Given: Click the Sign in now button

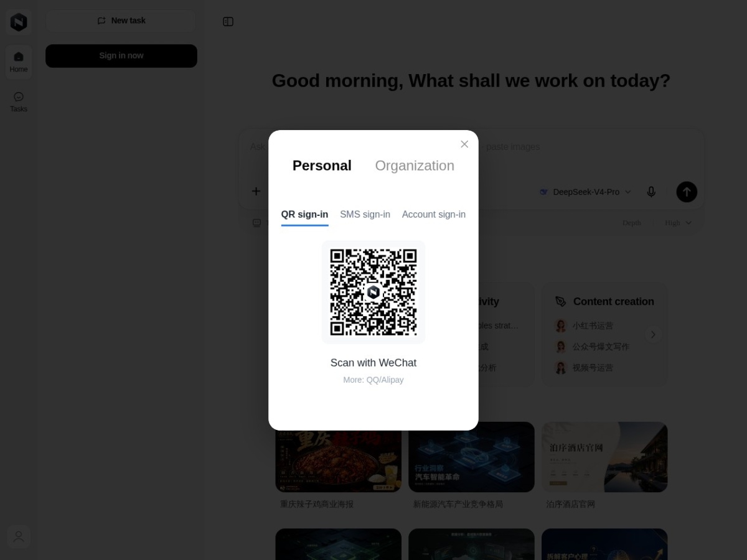Looking at the screenshot, I should (121, 56).
